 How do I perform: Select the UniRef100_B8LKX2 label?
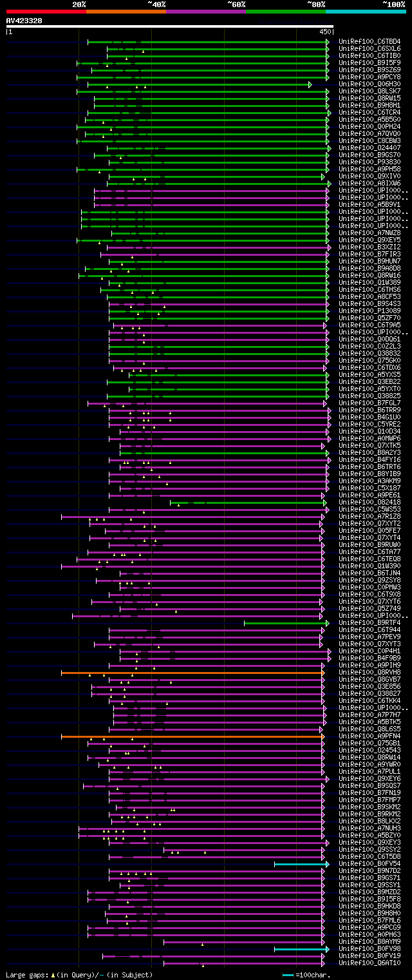[x=370, y=821]
